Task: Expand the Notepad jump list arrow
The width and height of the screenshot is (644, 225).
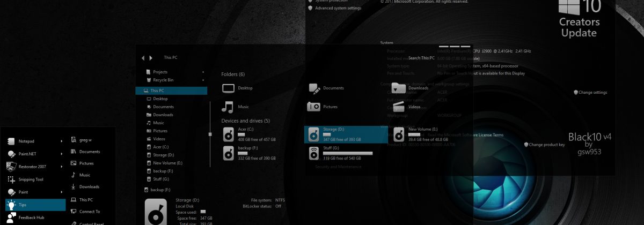Action: coord(62,141)
